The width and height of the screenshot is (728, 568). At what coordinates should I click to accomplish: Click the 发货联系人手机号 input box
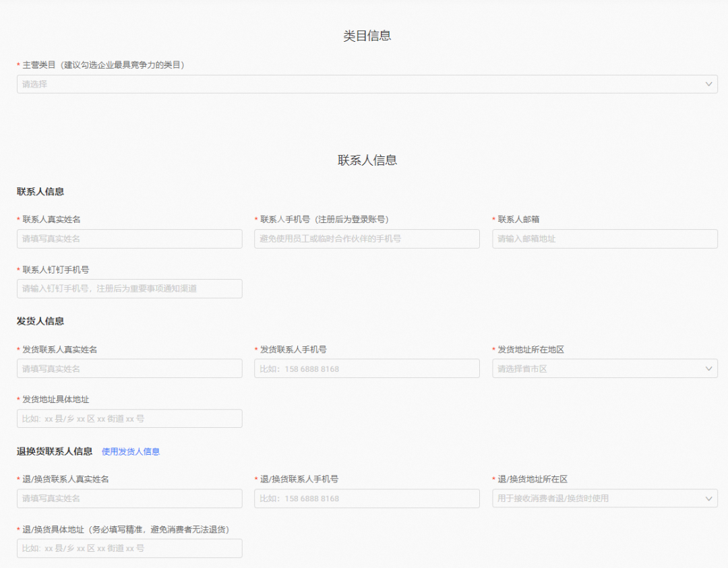coord(367,369)
